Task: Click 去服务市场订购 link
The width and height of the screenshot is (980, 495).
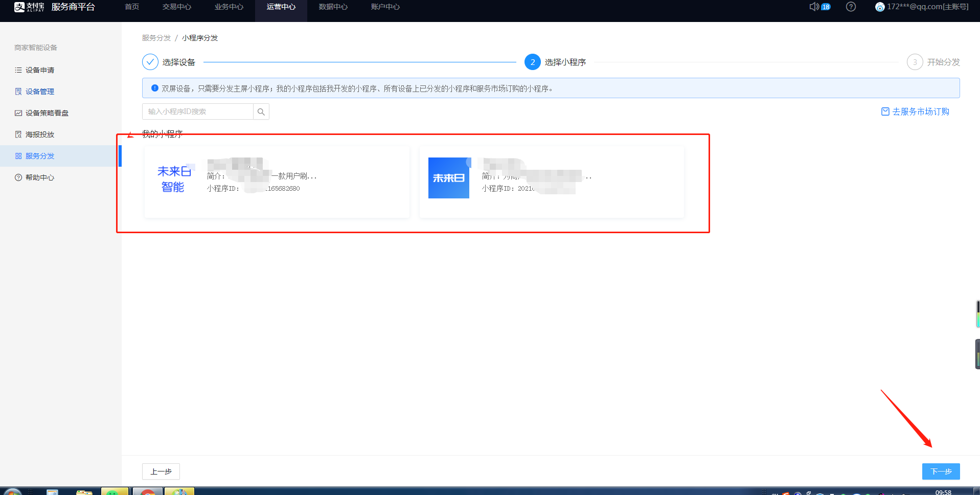Action: [x=921, y=111]
